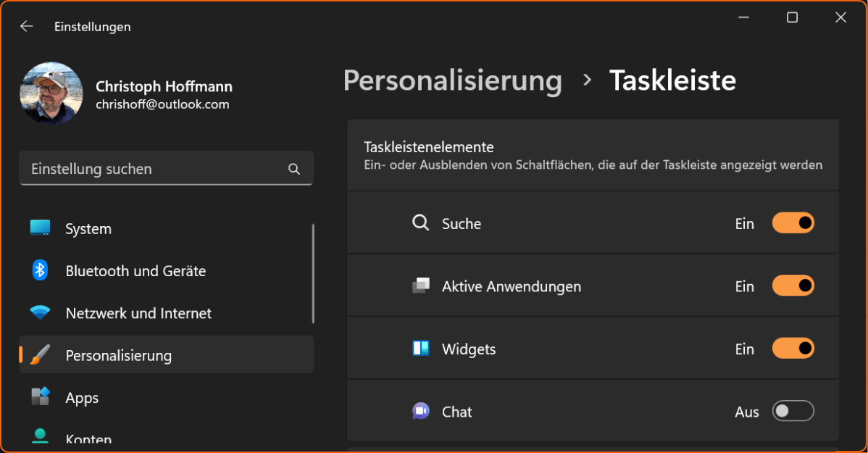Toggle Widgets off
This screenshot has width=868, height=453.
(793, 349)
